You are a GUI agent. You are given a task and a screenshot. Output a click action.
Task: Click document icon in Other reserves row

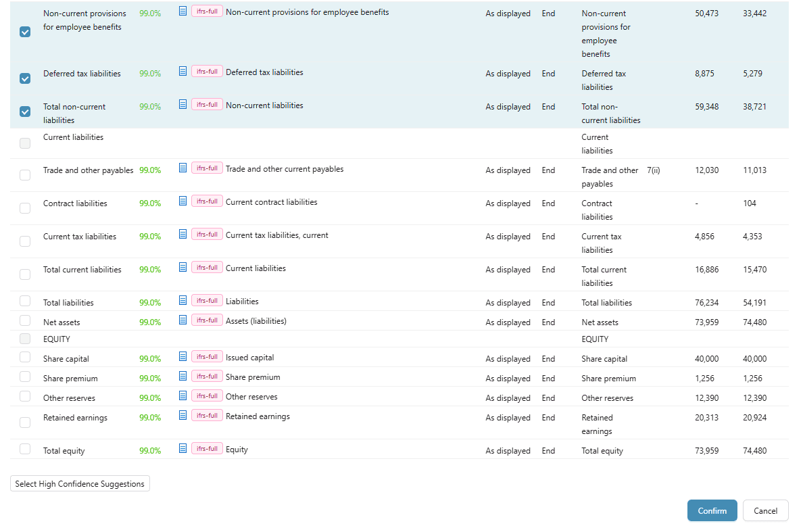tap(182, 396)
